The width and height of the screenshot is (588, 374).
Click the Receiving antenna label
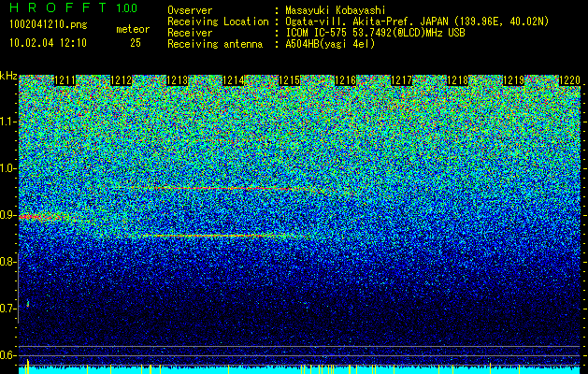(215, 44)
